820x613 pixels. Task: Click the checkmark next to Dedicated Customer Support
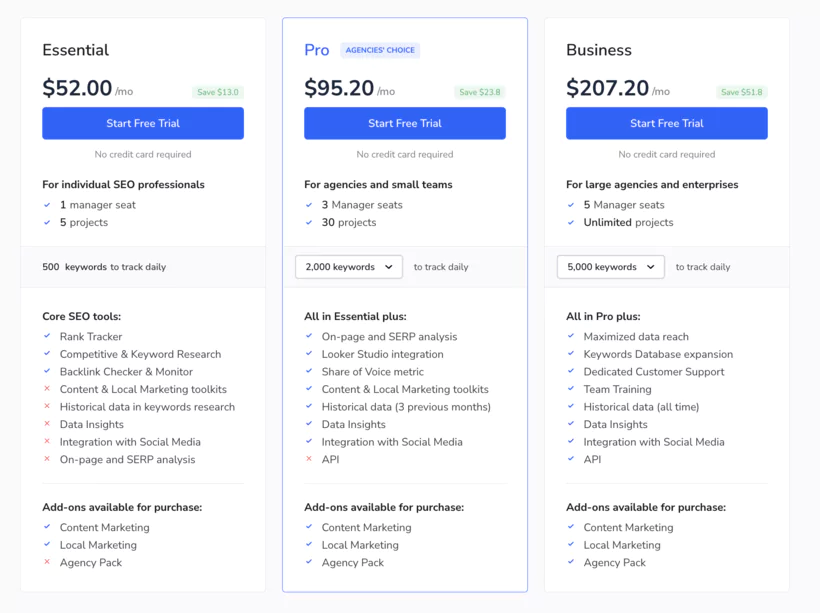[x=573, y=371]
